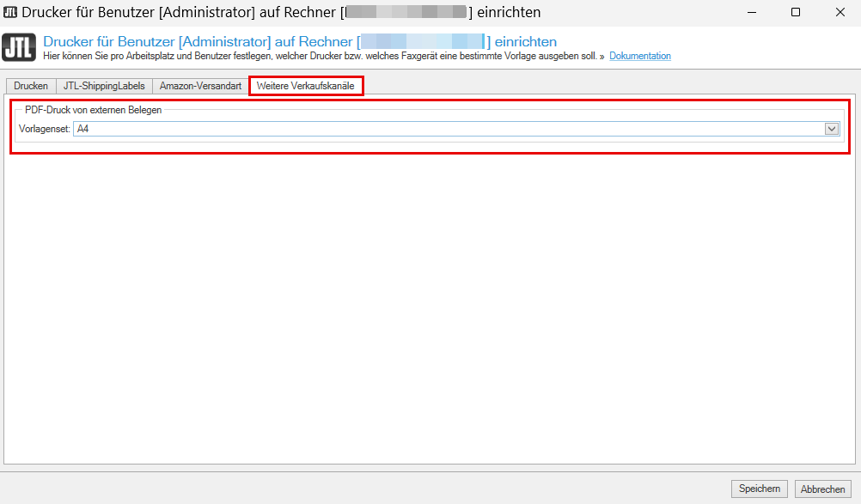This screenshot has height=504, width=861.
Task: Maximize the printer setup window
Action: tap(795, 12)
